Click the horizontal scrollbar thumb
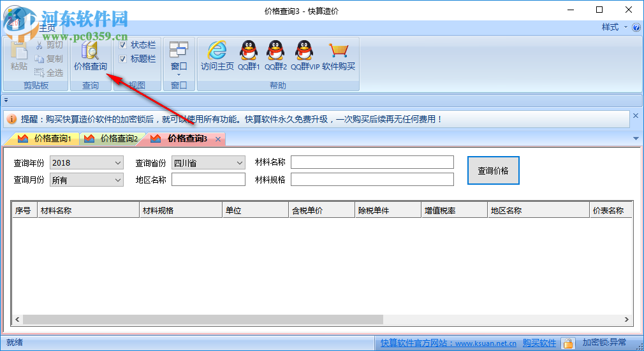 [x=203, y=319]
